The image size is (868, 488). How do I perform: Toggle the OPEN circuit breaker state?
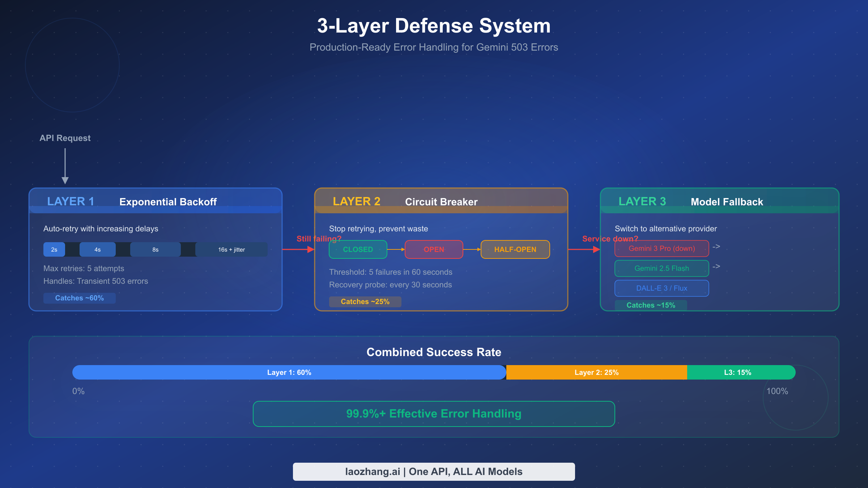434,249
